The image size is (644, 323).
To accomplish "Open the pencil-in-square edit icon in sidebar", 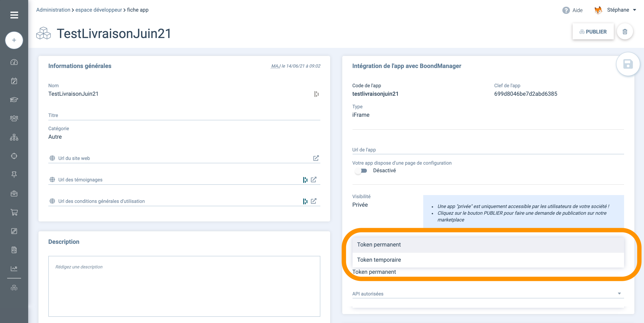I will [x=14, y=231].
